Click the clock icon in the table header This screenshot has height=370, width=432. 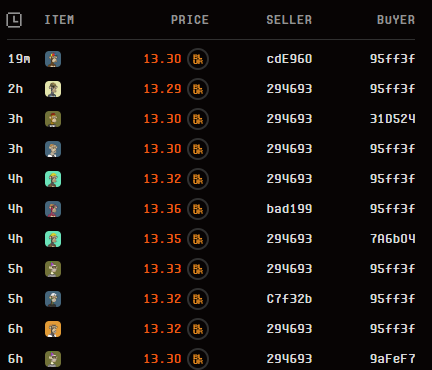click(14, 20)
